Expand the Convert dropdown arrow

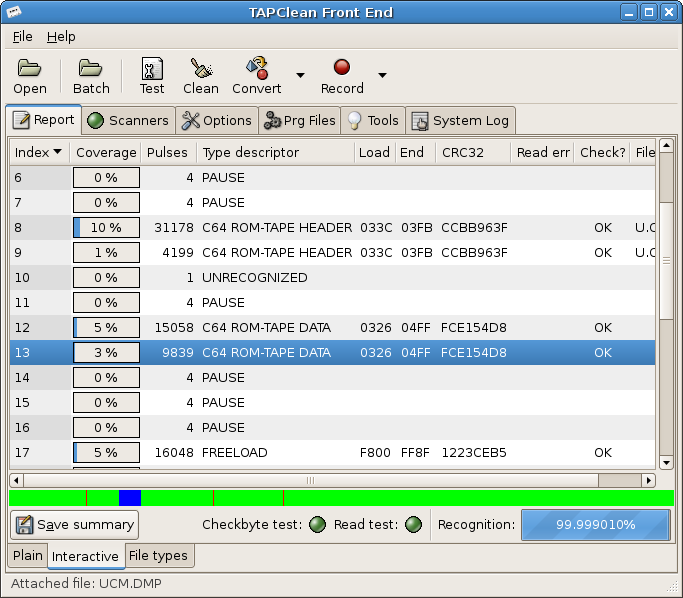tap(300, 75)
